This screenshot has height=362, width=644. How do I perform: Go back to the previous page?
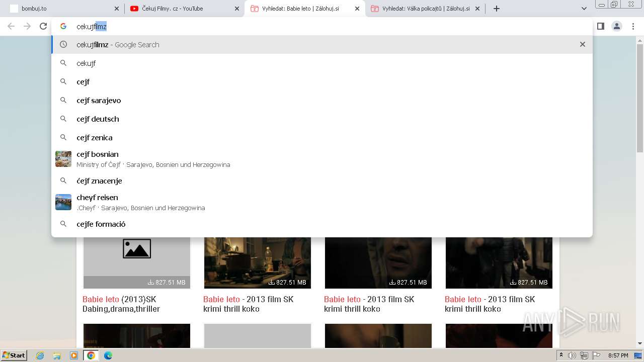pos(11,26)
